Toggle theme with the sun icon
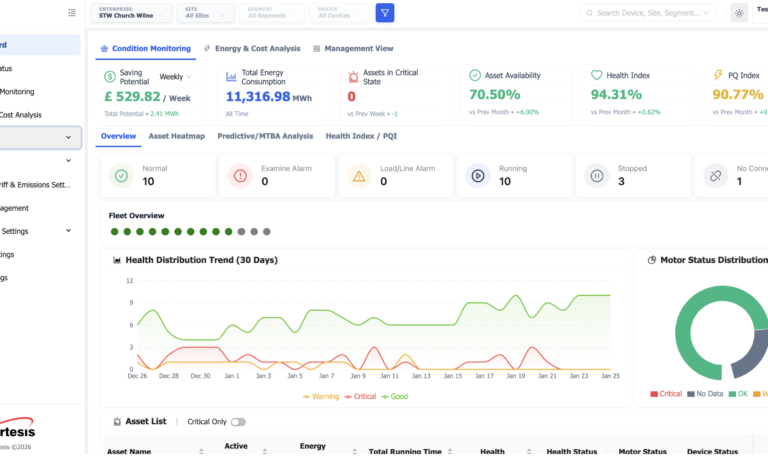Screen dimensions: 768x456 coord(739,13)
